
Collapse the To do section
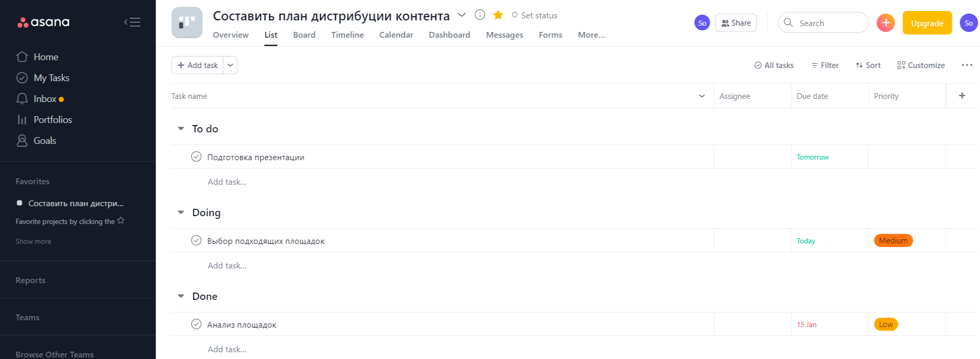181,129
